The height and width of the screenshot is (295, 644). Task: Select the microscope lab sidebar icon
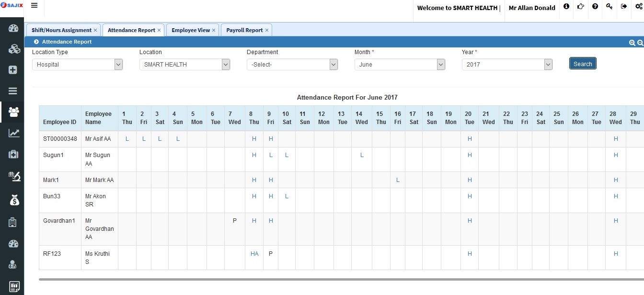tap(13, 176)
